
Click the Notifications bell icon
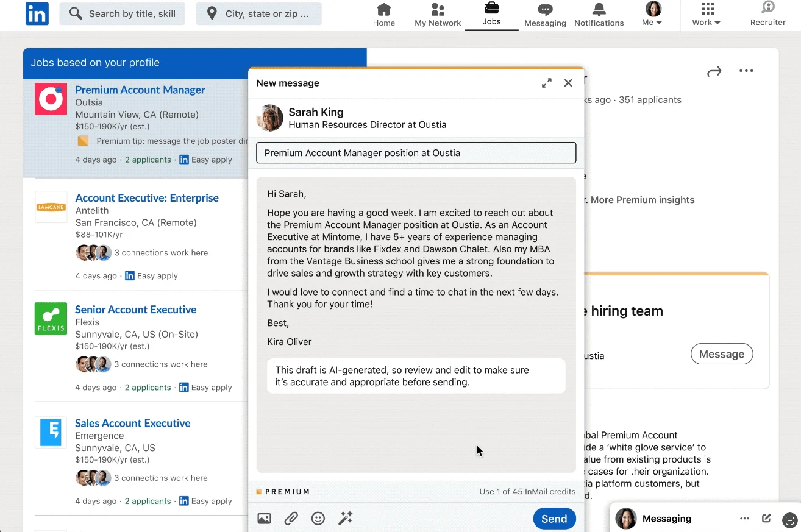[598, 13]
